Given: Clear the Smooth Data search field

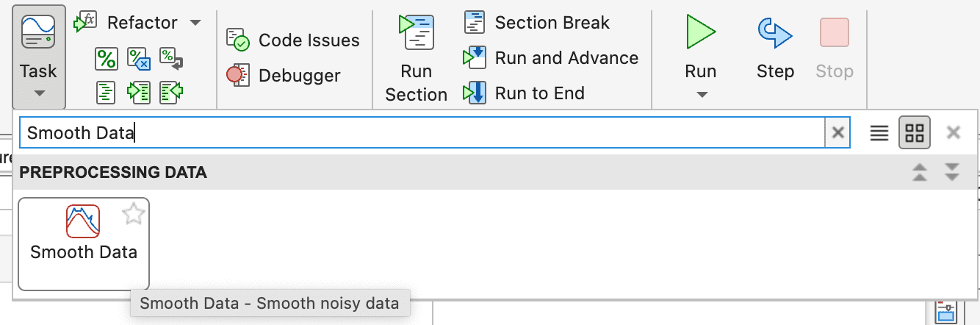Looking at the screenshot, I should tap(837, 133).
